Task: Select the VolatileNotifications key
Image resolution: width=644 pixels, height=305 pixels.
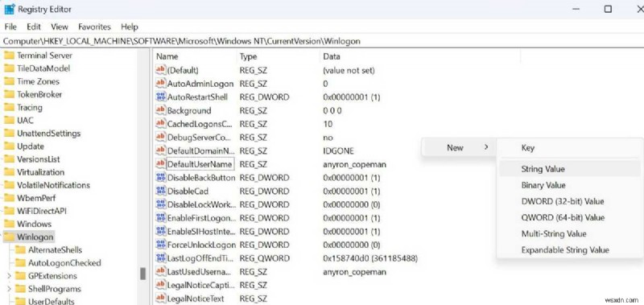Action: click(53, 185)
